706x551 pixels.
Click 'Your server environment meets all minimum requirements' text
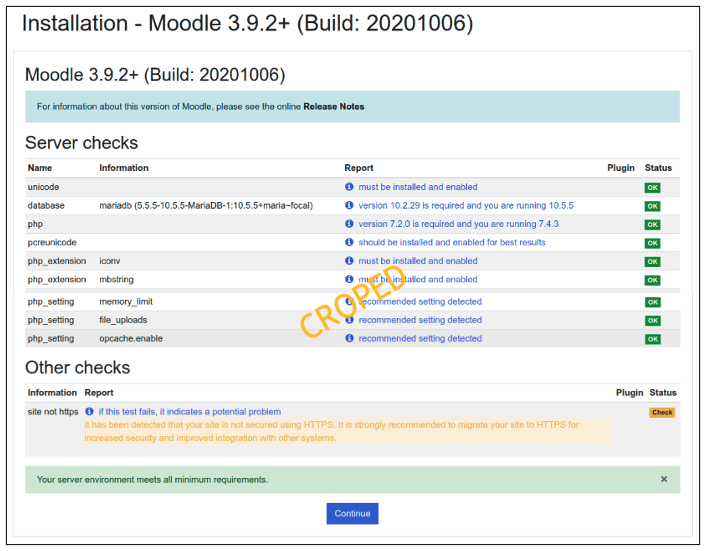(x=152, y=479)
